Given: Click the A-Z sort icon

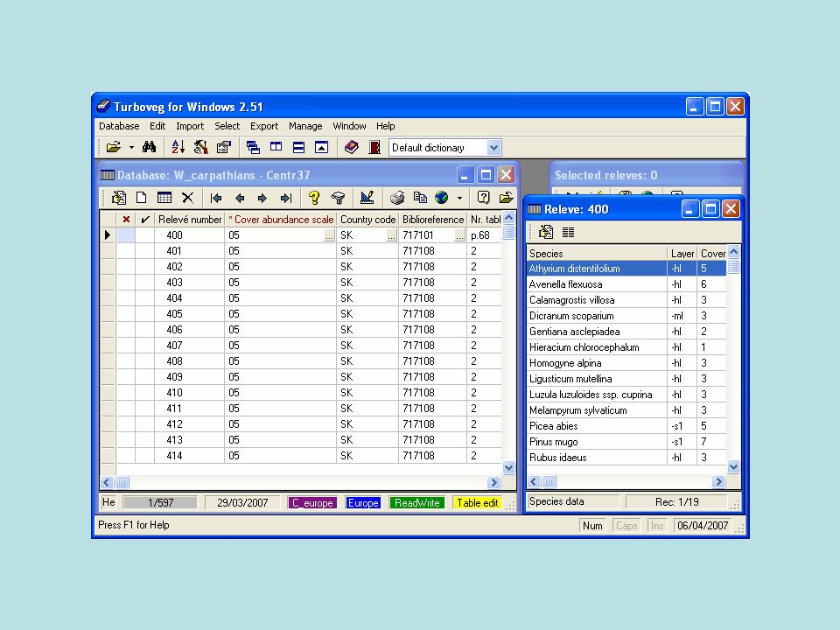Looking at the screenshot, I should (178, 147).
